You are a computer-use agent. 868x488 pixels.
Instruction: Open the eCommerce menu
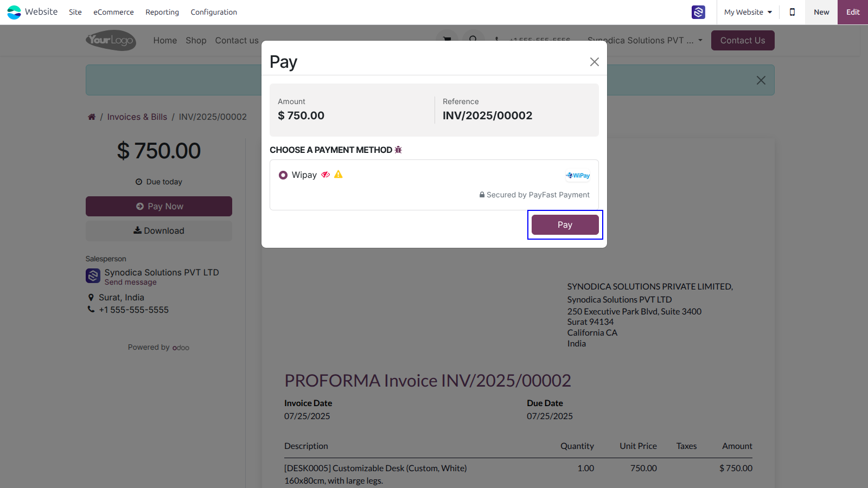113,12
